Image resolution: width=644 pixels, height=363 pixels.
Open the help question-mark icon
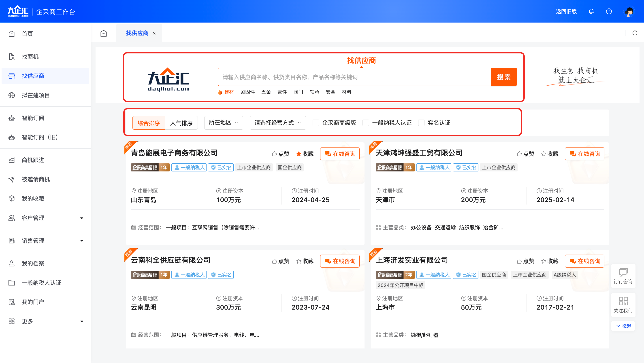tap(609, 11)
